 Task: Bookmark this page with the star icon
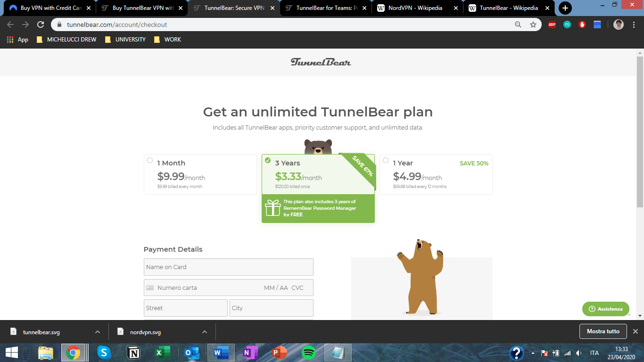tap(533, 25)
